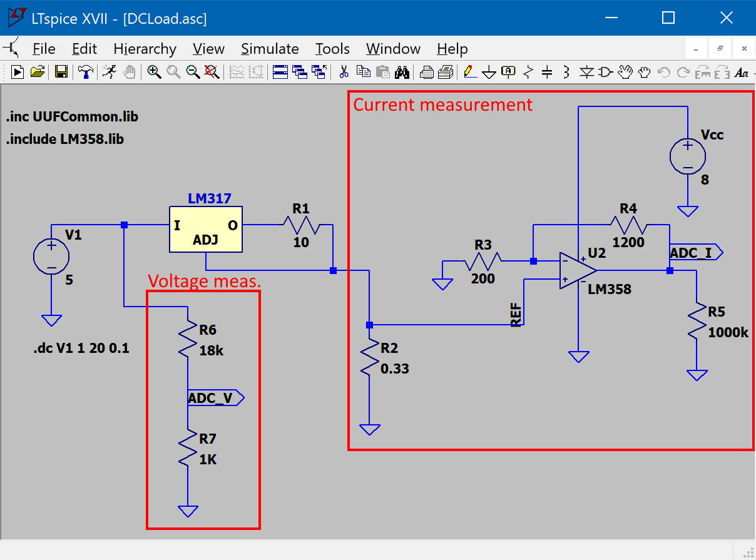Open the Window menu
Screen dimensions: 756x560
(x=393, y=49)
